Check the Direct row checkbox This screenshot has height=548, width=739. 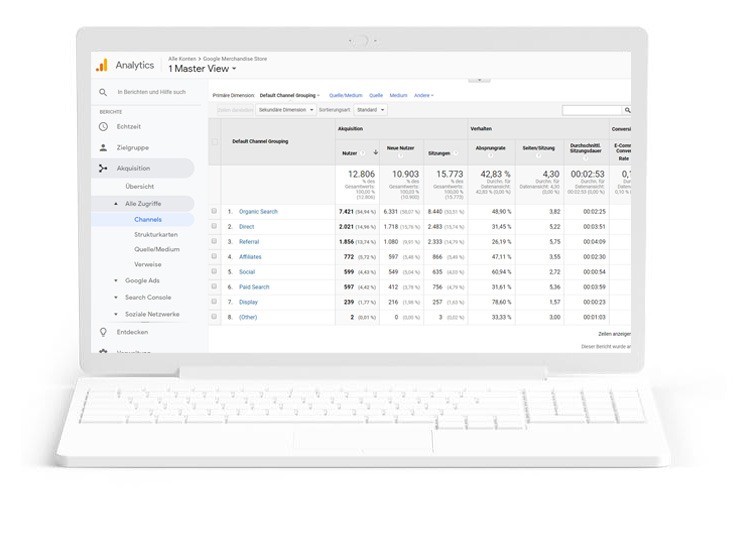coord(214,226)
